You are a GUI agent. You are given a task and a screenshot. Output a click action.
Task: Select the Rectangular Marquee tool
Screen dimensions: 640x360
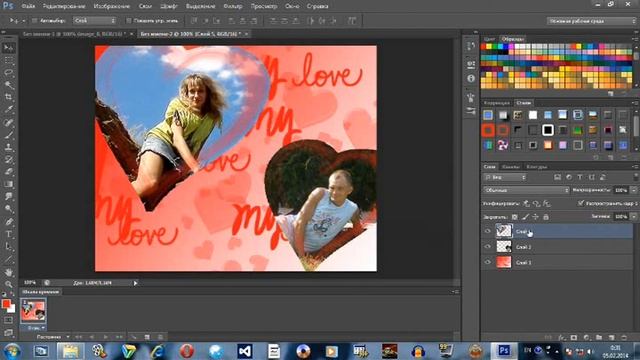[9, 60]
